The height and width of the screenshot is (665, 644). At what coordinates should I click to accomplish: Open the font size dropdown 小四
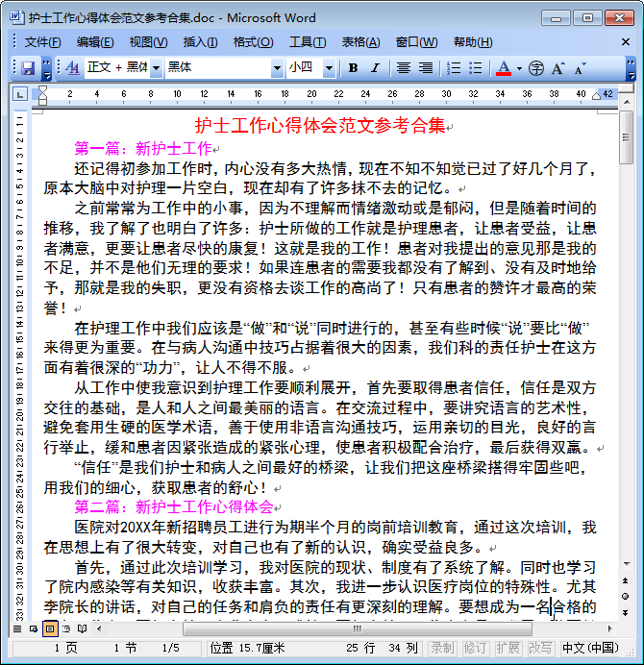coord(330,68)
